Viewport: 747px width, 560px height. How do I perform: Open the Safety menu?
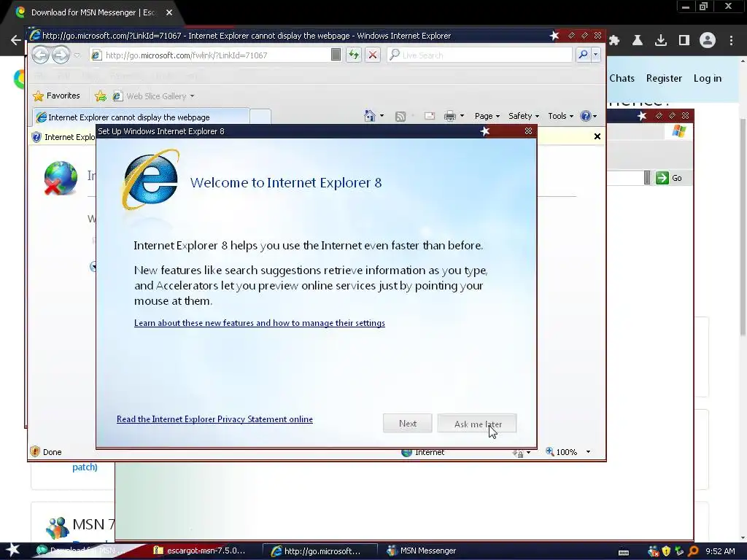(524, 116)
